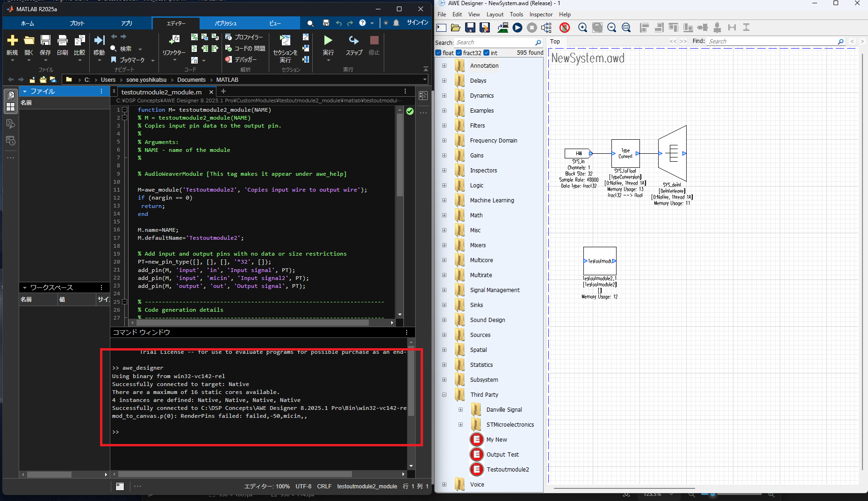Open the プロファイラー (Profiler) tool
The image size is (868, 501).
coord(244,37)
